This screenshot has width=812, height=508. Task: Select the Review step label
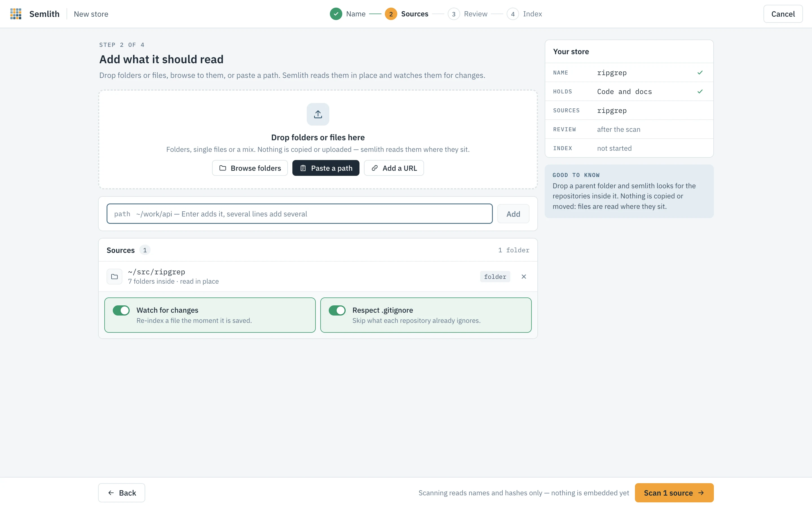pyautogui.click(x=475, y=14)
